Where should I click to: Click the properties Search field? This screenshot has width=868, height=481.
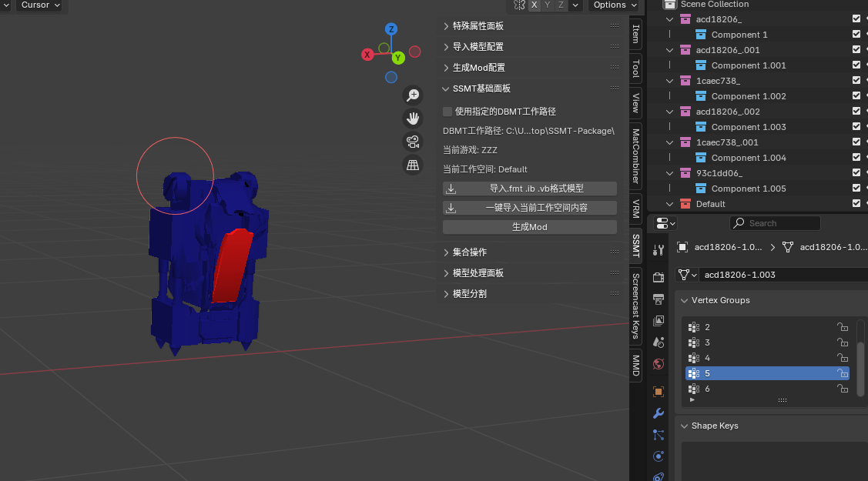pyautogui.click(x=775, y=223)
